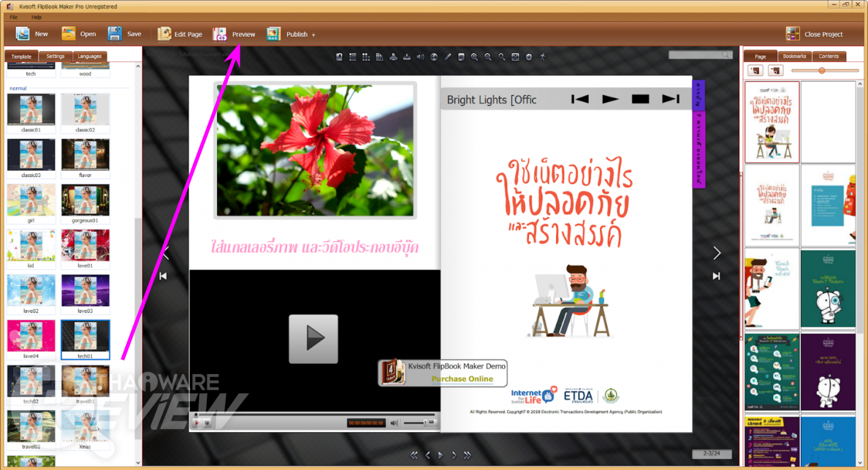The width and height of the screenshot is (868, 470).
Task: Click the bottom first-page double arrow
Action: point(414,455)
